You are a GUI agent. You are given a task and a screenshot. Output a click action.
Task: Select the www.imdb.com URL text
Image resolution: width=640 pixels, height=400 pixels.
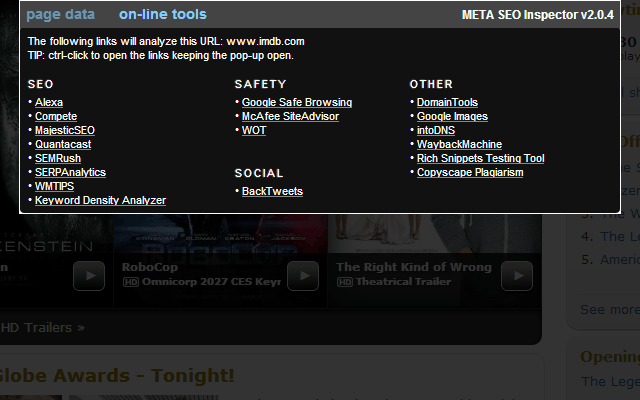pyautogui.click(x=265, y=42)
